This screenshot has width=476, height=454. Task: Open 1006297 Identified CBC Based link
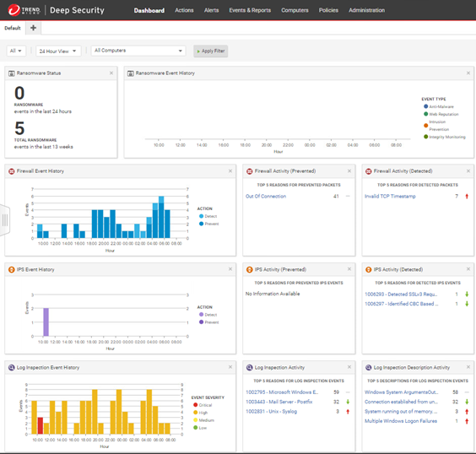coord(402,304)
